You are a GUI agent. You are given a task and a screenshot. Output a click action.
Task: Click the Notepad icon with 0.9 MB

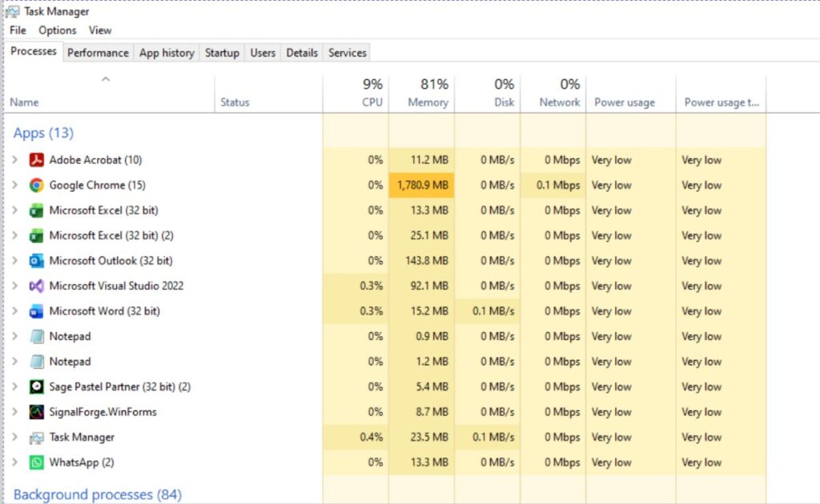[36, 336]
